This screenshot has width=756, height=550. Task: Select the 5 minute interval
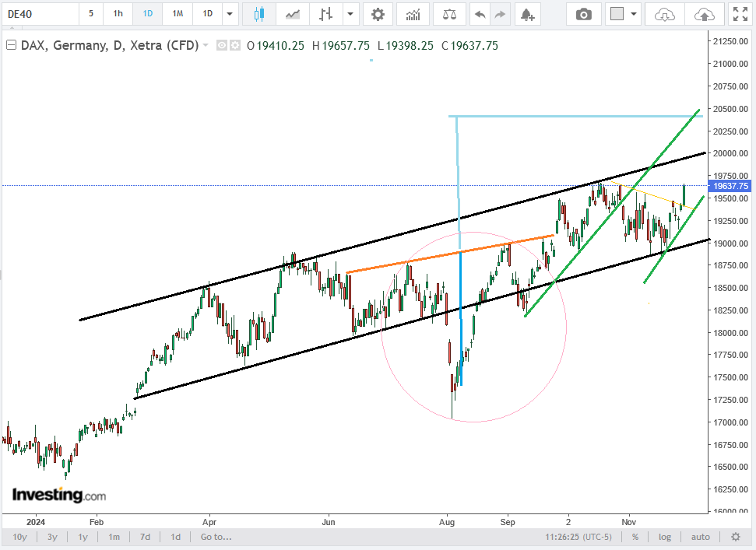tap(90, 14)
